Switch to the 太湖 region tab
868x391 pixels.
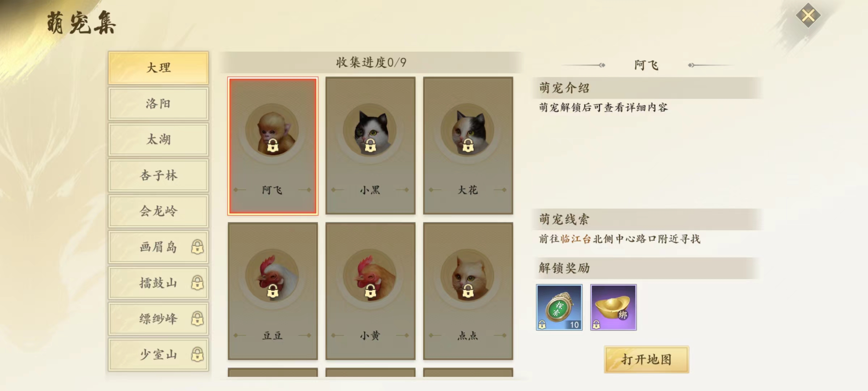point(158,139)
